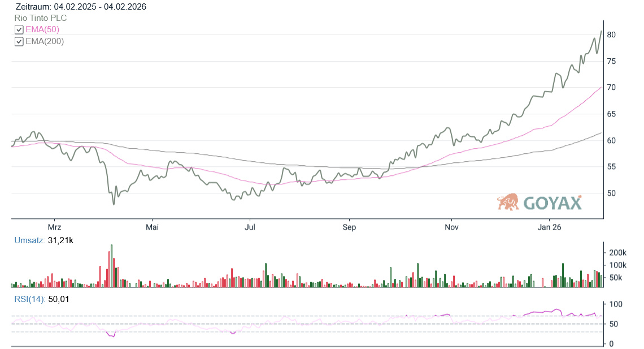
Task: Jump to Jul on the time axis
Action: click(x=250, y=227)
